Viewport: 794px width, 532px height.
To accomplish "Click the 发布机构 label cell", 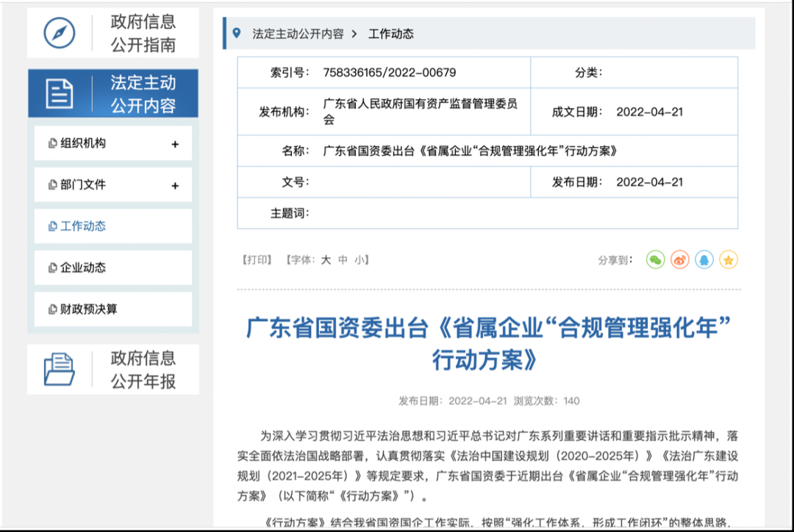I will click(x=284, y=112).
